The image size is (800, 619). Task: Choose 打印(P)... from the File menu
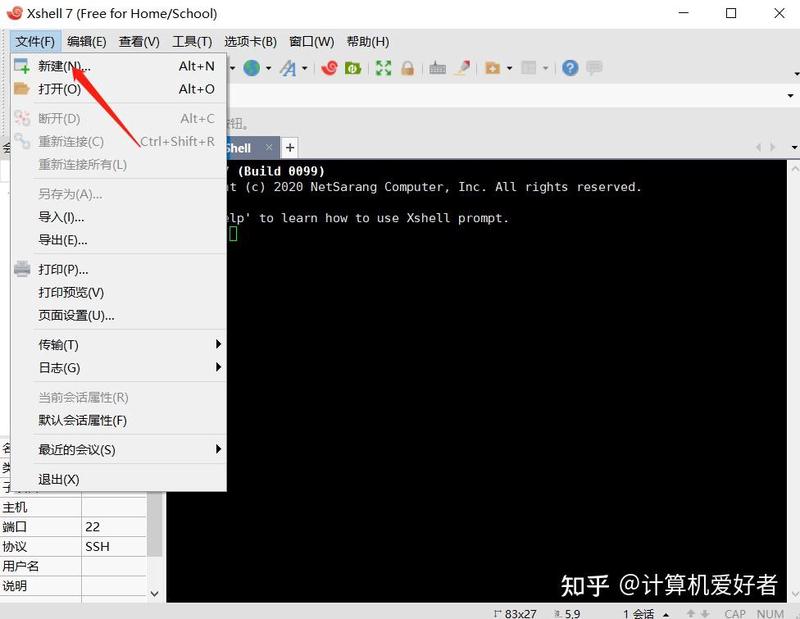(118, 269)
